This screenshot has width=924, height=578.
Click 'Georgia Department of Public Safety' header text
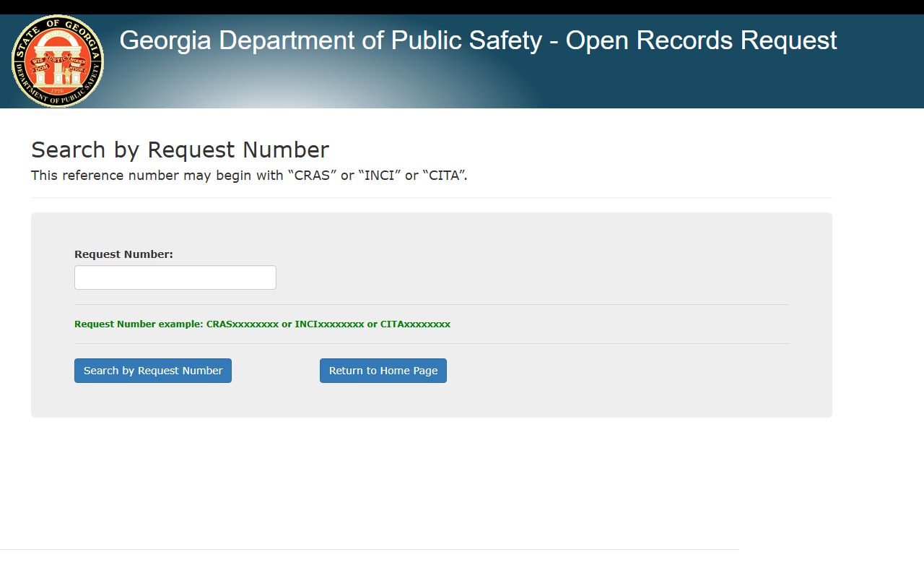pyautogui.click(x=330, y=40)
